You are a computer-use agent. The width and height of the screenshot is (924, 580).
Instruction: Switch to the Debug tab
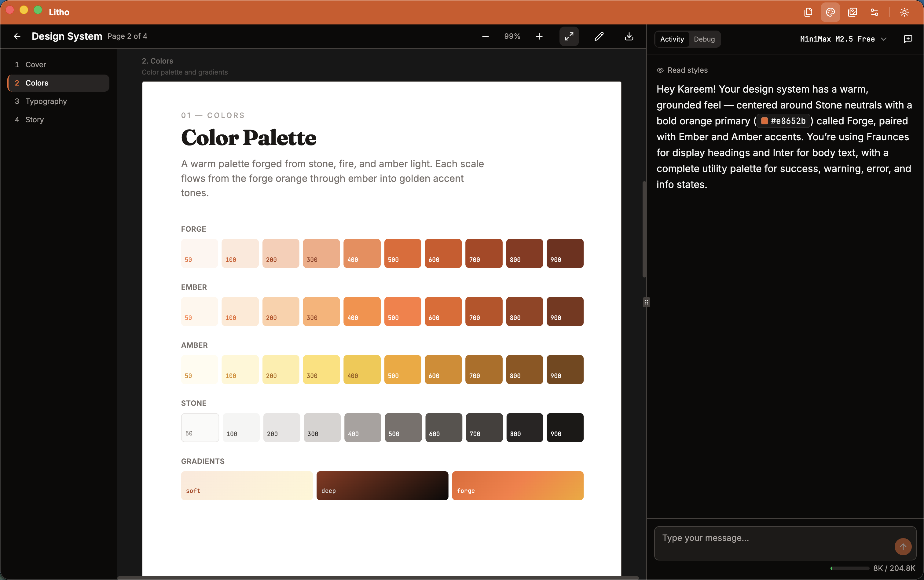pyautogui.click(x=704, y=39)
